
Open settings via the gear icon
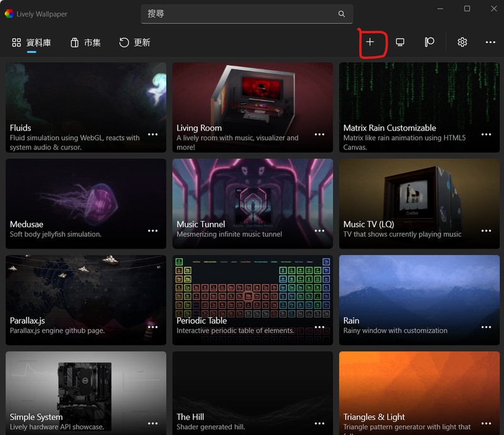[x=462, y=42]
